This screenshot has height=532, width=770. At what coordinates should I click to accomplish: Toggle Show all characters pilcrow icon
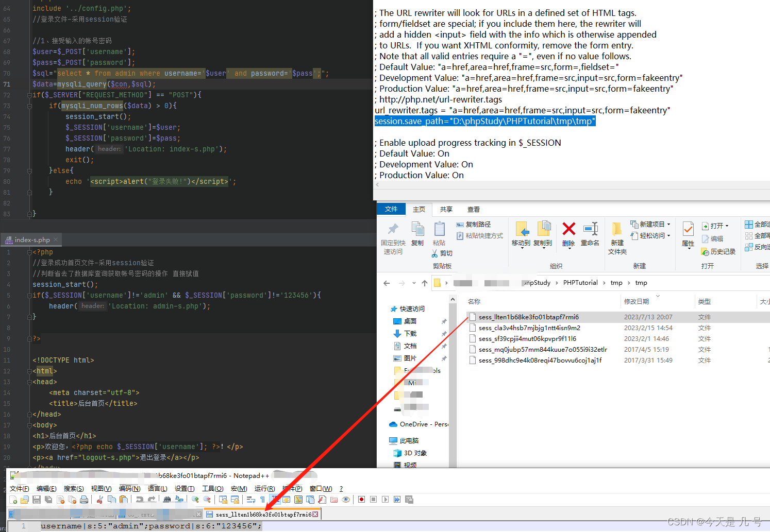pos(262,500)
